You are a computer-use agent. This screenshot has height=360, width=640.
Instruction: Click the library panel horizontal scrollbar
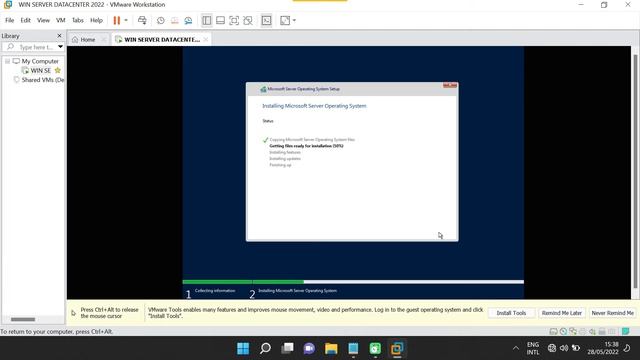23,319
